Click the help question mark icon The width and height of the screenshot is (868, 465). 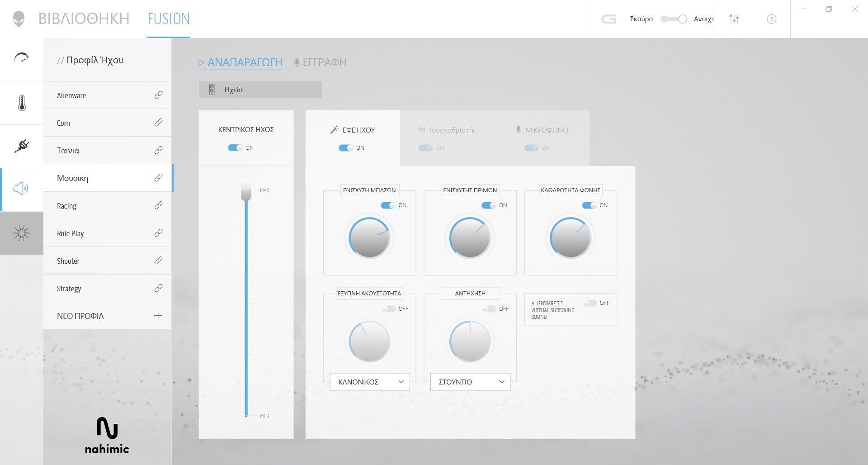pos(772,19)
